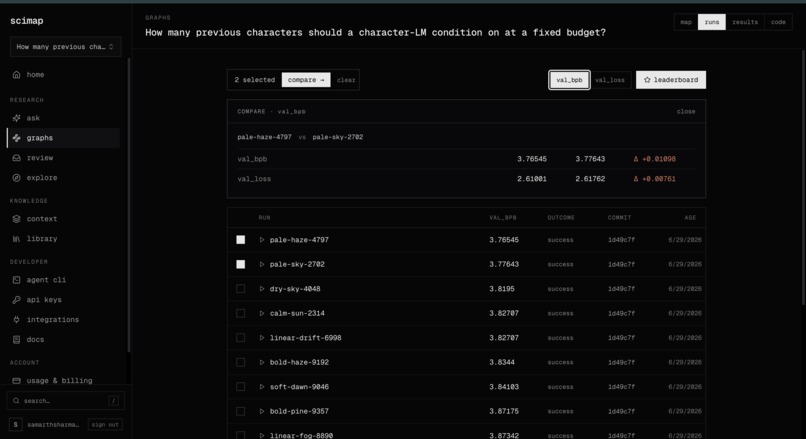The image size is (806, 439).
Task: Switch to the code tab
Action: 778,22
